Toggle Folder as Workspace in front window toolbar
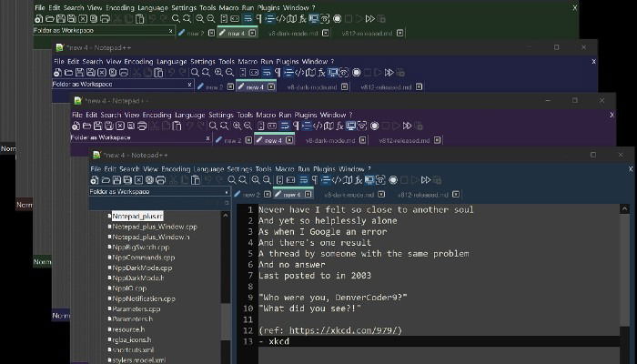637x364 pixels. click(x=369, y=180)
